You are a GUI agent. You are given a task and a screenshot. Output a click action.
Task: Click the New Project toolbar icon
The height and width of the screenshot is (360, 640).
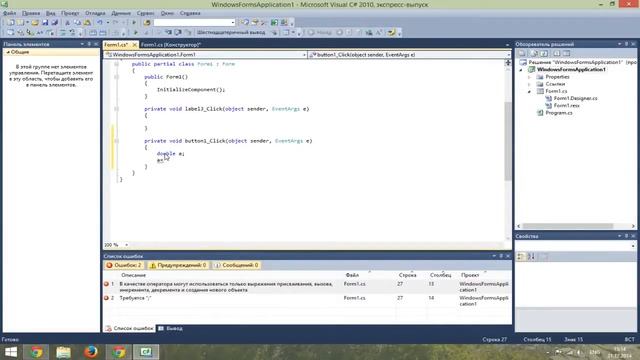pyautogui.click(x=11, y=22)
